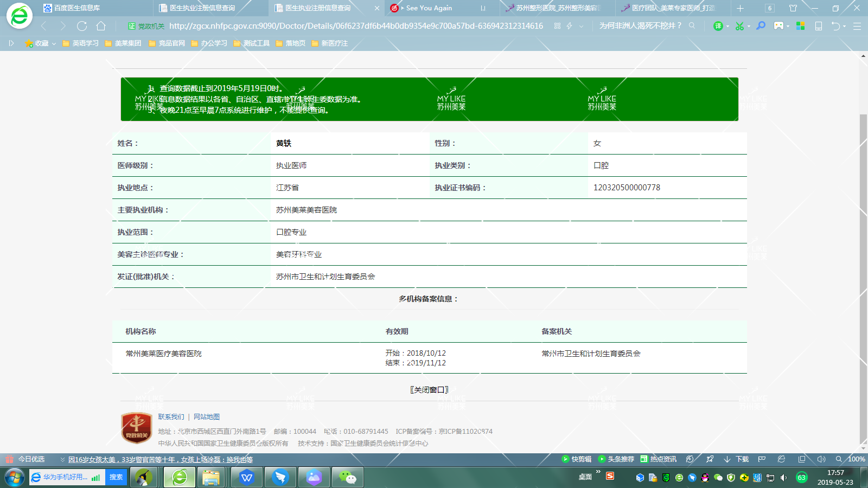The image size is (868, 488).
Task: Click the green translate icon in toolbar
Action: (x=718, y=26)
